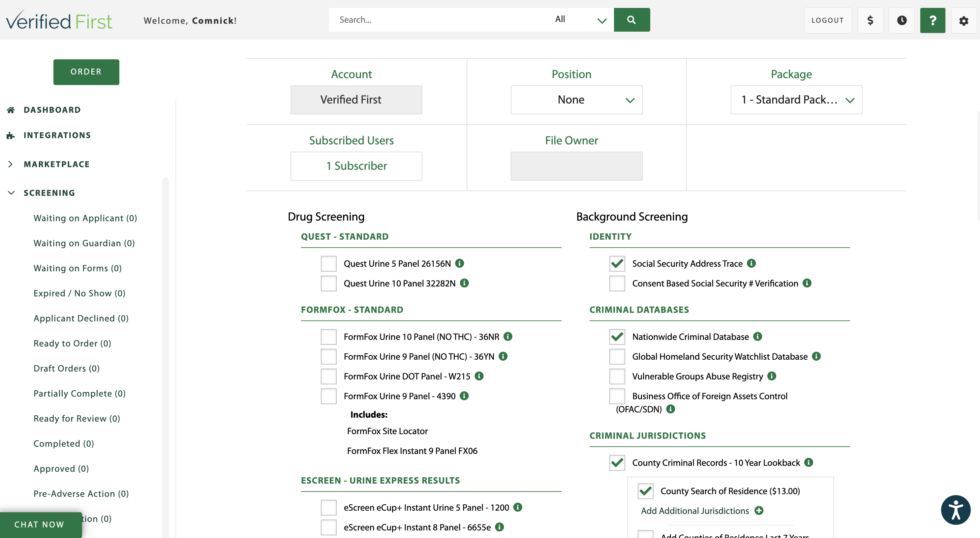Viewport: 980px width, 538px height.
Task: Open the billing dollar sign icon
Action: click(x=870, y=20)
